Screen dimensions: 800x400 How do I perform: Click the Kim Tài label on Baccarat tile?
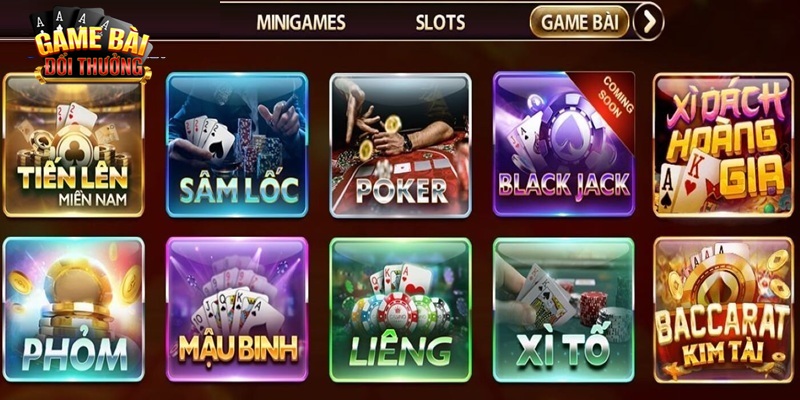click(722, 353)
